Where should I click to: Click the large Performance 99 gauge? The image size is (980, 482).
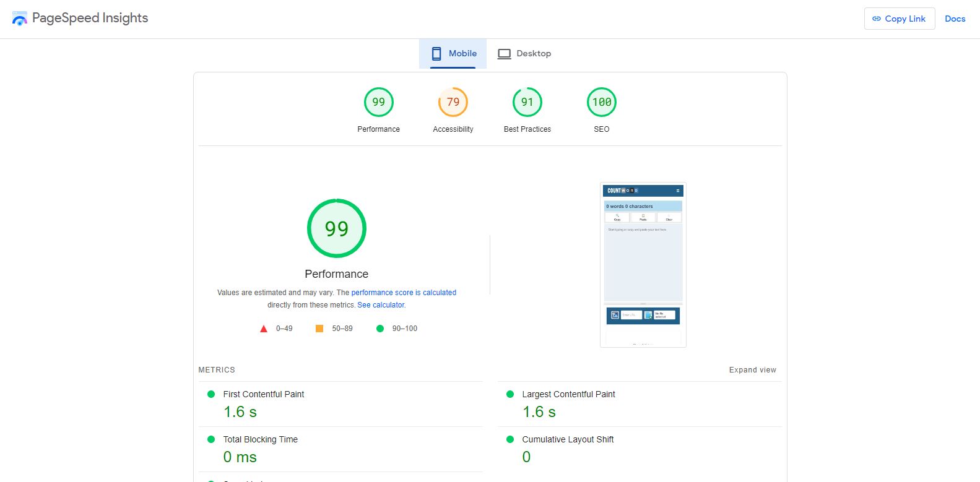point(337,228)
